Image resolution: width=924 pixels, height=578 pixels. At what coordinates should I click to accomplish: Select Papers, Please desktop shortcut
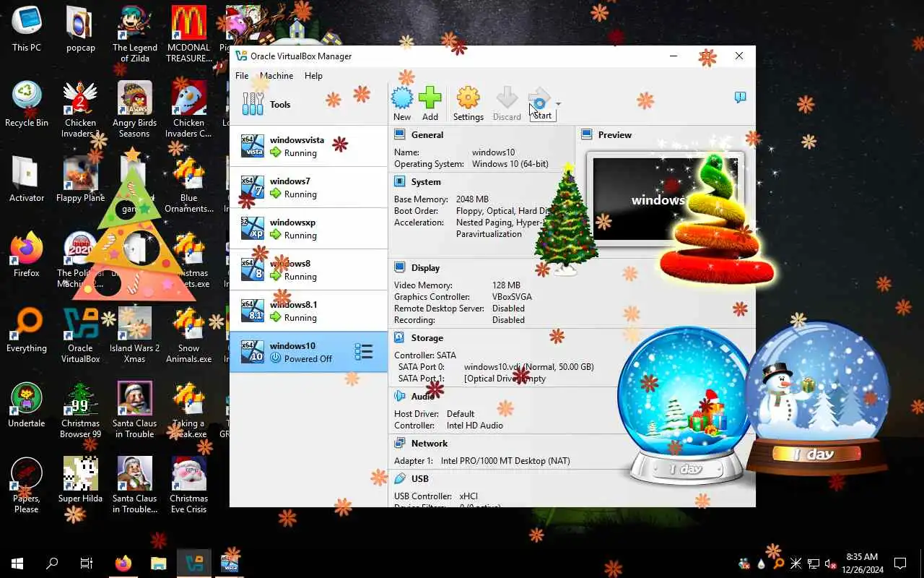pyautogui.click(x=27, y=485)
